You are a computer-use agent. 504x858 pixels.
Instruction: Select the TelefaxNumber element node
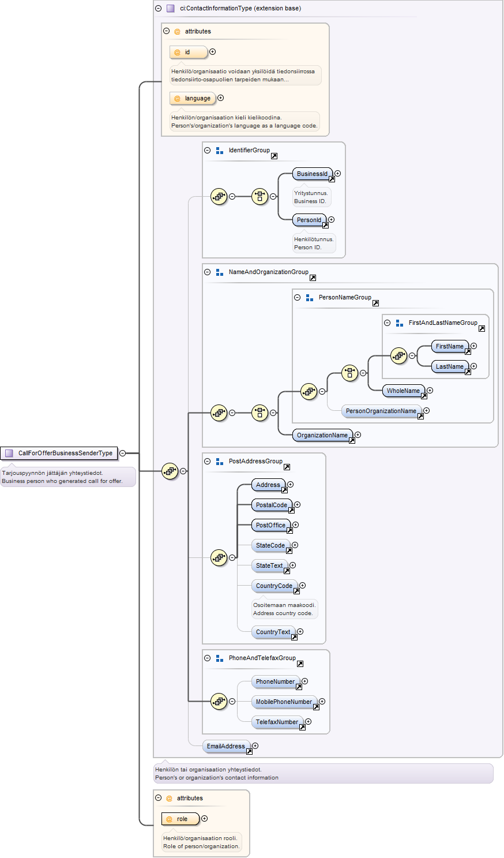(277, 722)
